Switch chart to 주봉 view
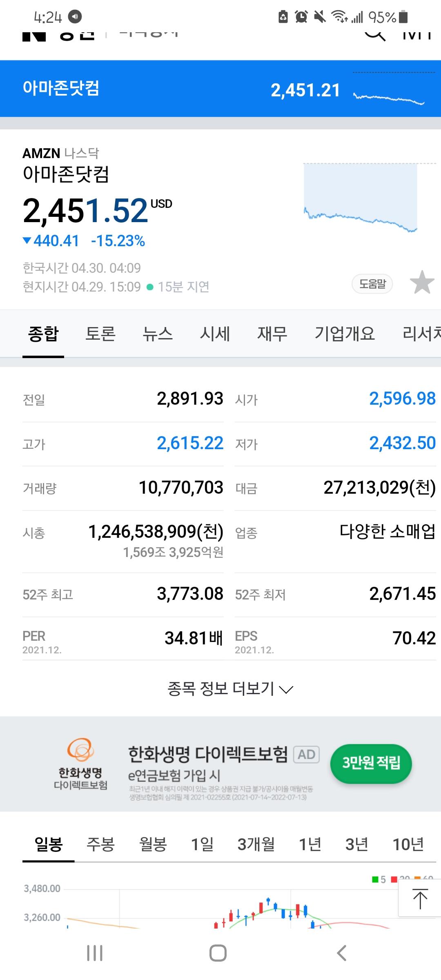441x980 pixels. (100, 844)
